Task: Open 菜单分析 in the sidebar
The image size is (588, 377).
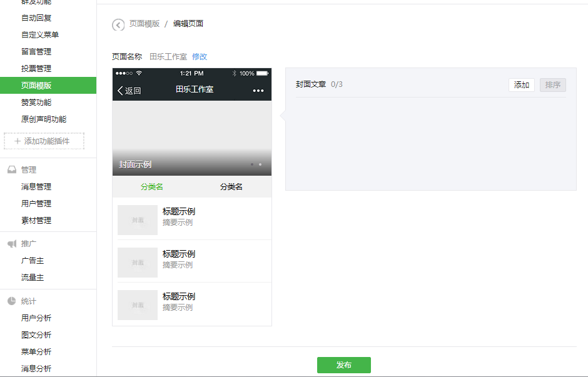Action: coord(36,351)
